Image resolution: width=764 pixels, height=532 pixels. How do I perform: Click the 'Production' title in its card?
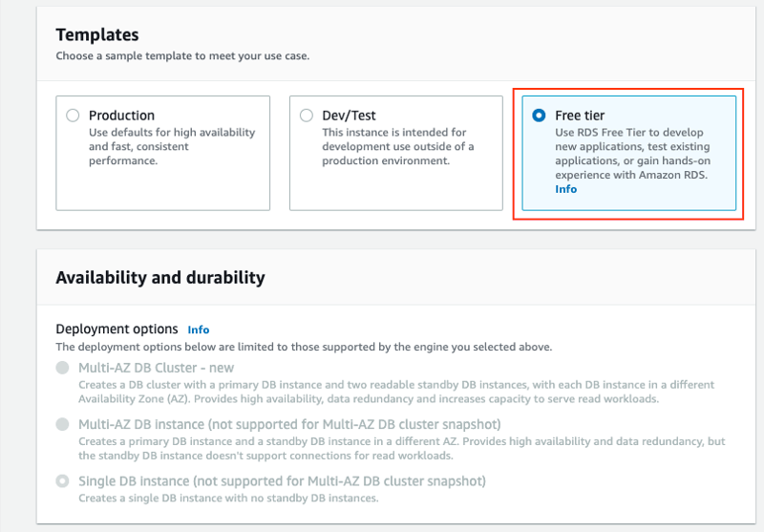(x=121, y=116)
